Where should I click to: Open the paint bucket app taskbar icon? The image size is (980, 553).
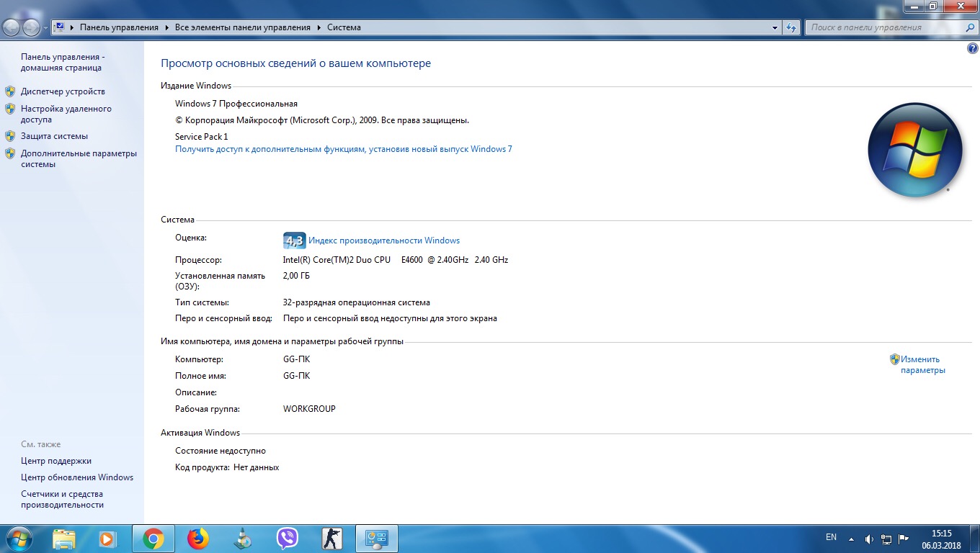point(244,539)
